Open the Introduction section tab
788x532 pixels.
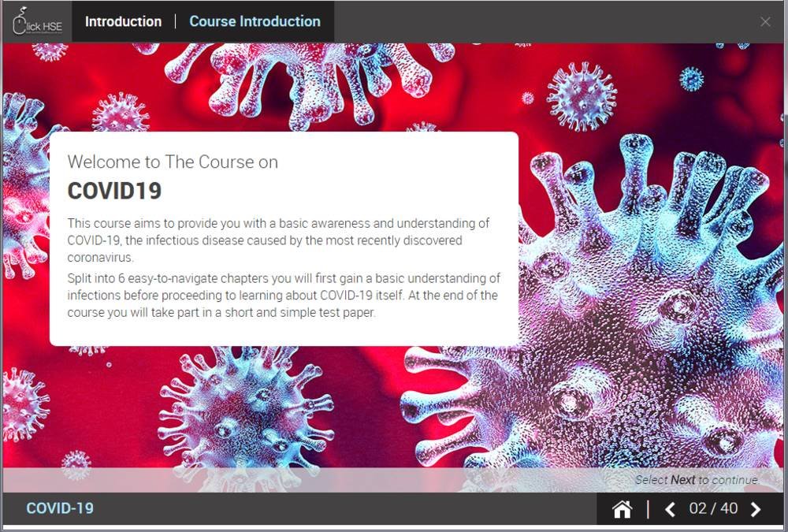(123, 21)
